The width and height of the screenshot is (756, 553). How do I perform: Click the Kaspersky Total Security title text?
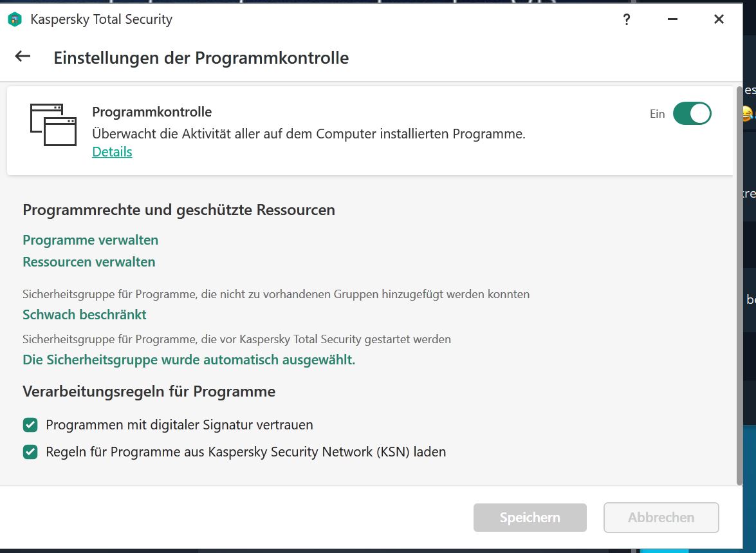click(x=101, y=19)
